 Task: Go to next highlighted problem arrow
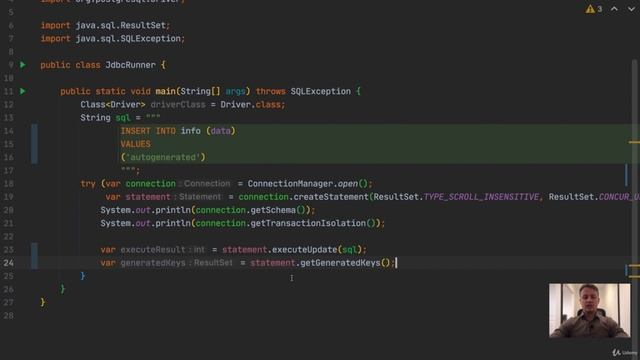631,9
